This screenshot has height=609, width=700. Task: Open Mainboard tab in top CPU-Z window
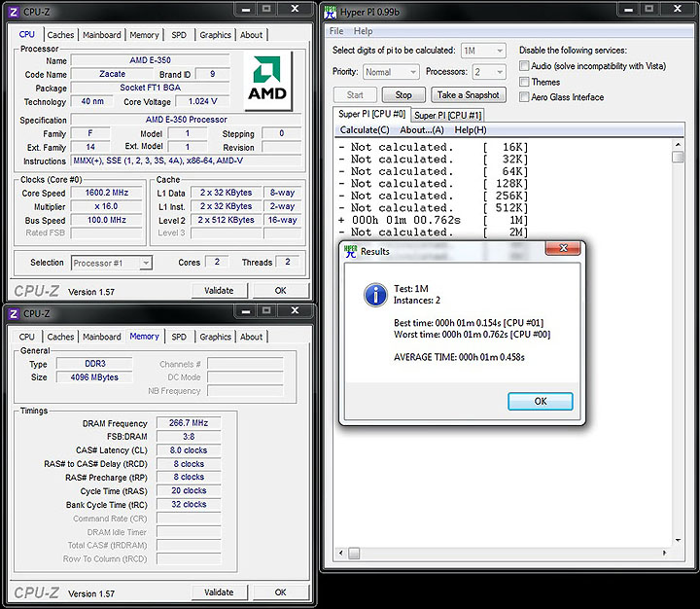click(x=102, y=35)
